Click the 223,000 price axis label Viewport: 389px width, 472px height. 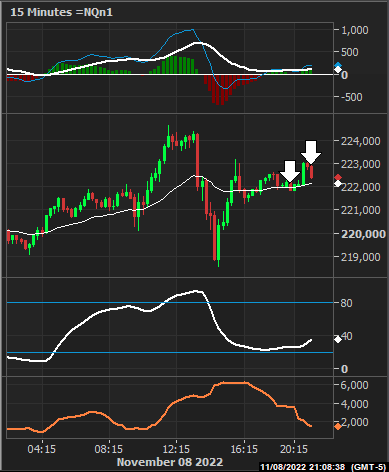[360, 164]
